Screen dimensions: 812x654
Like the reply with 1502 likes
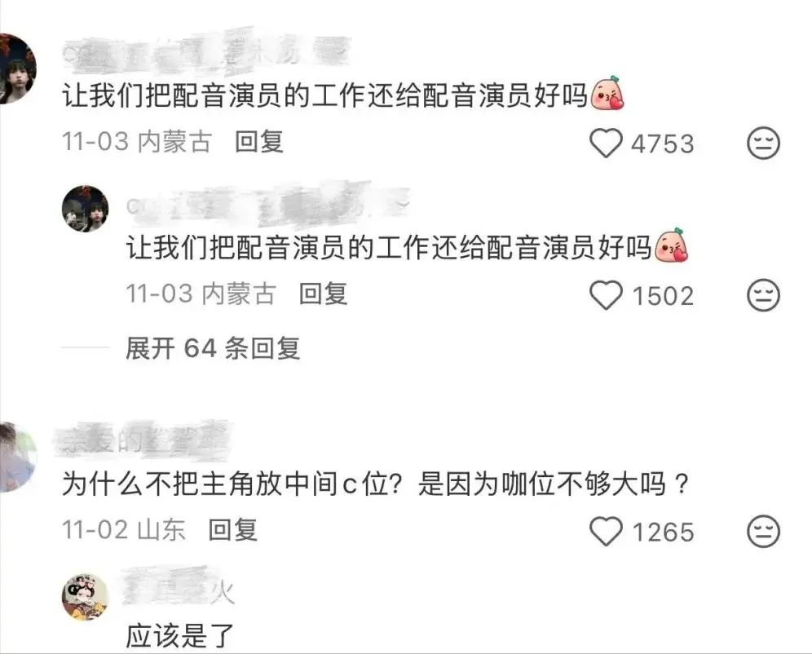pos(606,296)
